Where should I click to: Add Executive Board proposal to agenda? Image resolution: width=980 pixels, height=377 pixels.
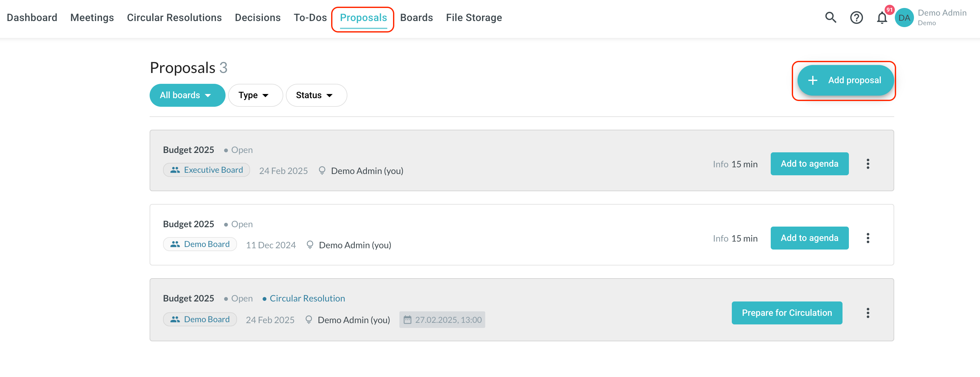click(809, 164)
